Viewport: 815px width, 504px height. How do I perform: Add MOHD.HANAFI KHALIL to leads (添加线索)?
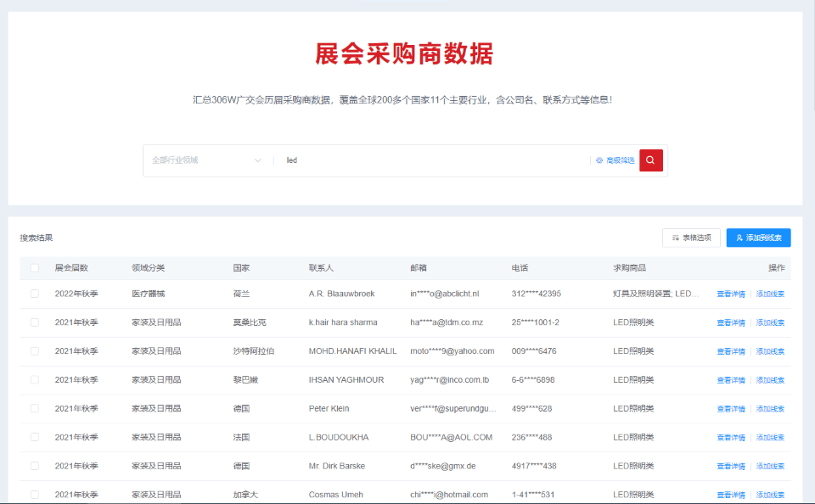[x=770, y=351]
